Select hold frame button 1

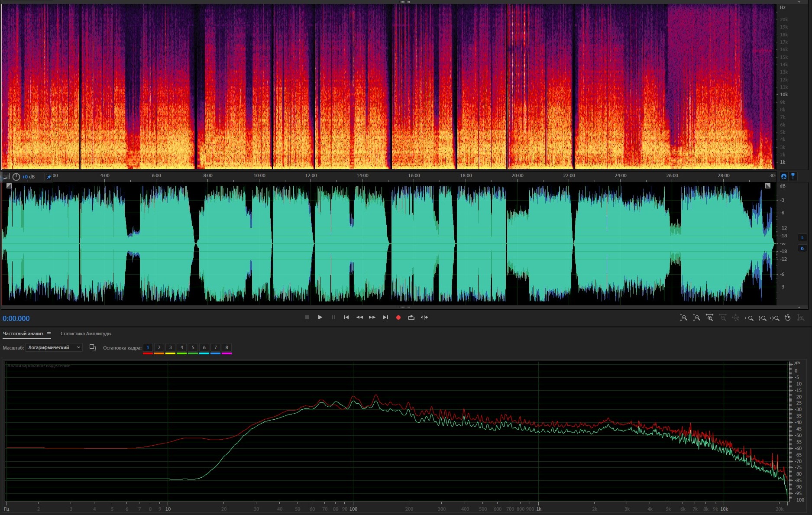tap(148, 347)
